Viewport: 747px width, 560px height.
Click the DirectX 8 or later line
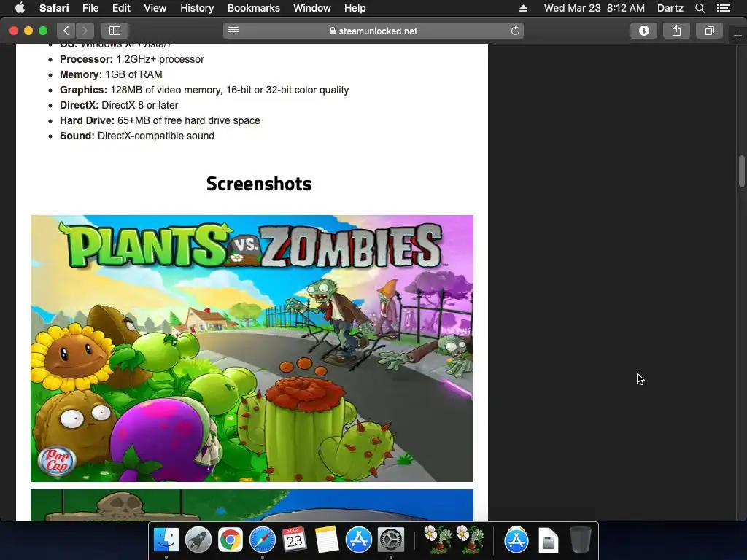[x=119, y=105]
